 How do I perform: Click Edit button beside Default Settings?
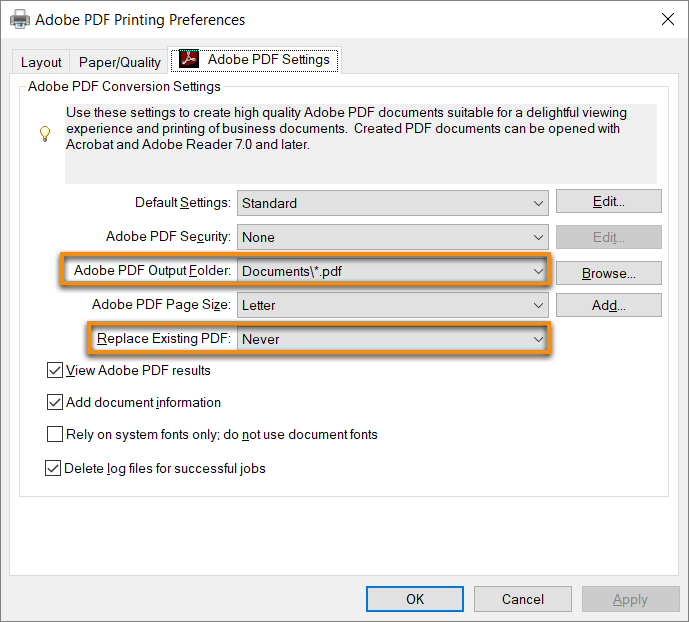[x=608, y=202]
